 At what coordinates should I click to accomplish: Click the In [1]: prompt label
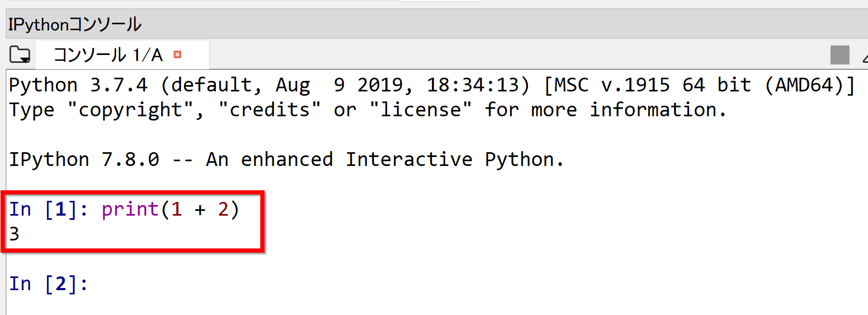pos(49,209)
